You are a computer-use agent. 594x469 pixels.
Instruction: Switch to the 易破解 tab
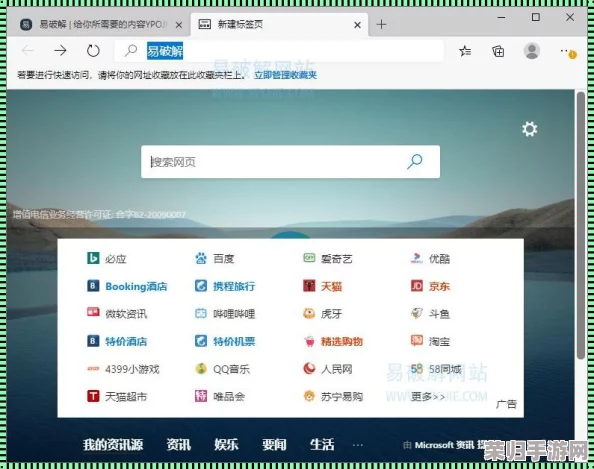pos(99,25)
